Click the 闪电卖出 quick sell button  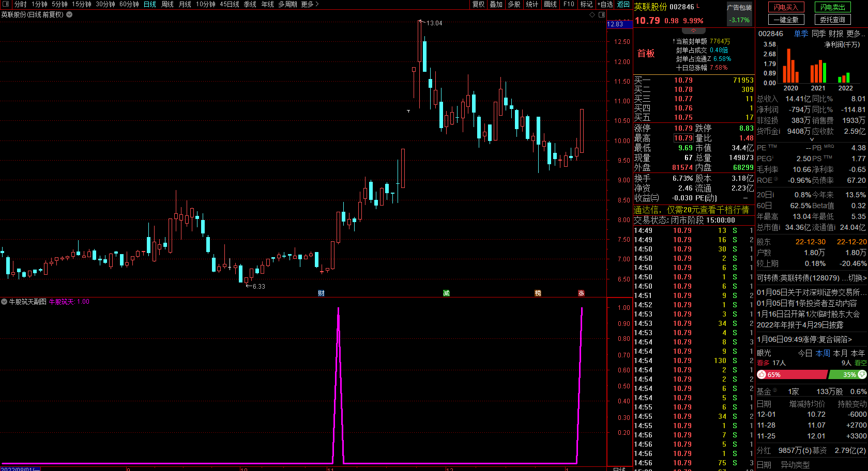pos(832,7)
